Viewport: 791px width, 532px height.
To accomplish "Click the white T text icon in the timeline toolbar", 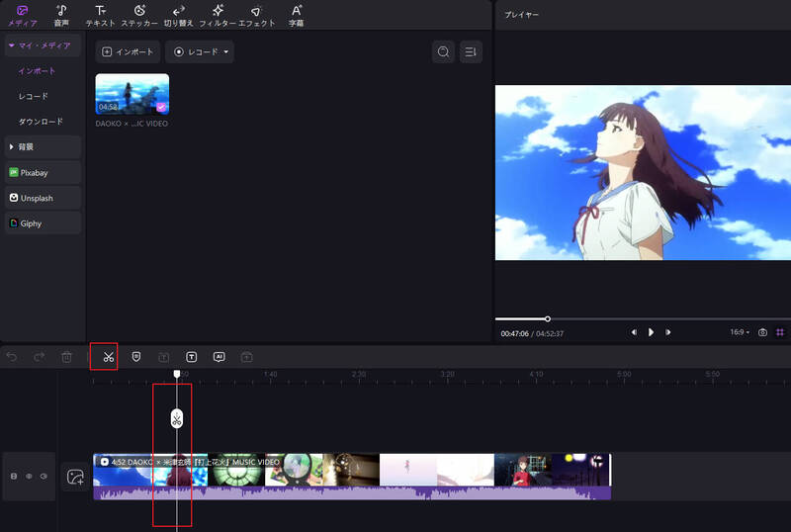I will (191, 357).
